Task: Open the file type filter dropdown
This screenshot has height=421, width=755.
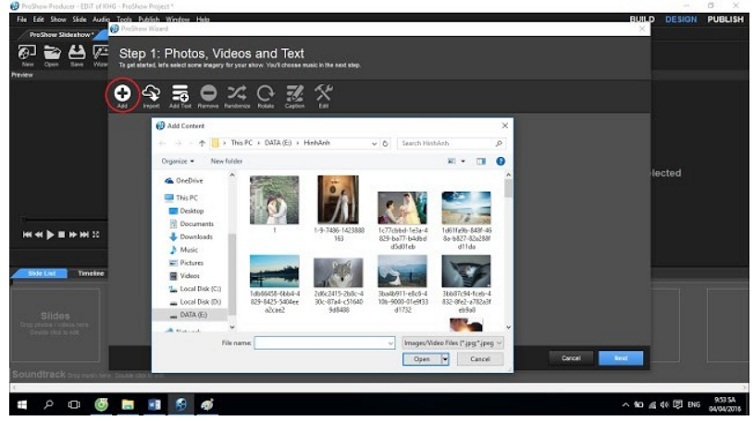Action: [x=451, y=342]
